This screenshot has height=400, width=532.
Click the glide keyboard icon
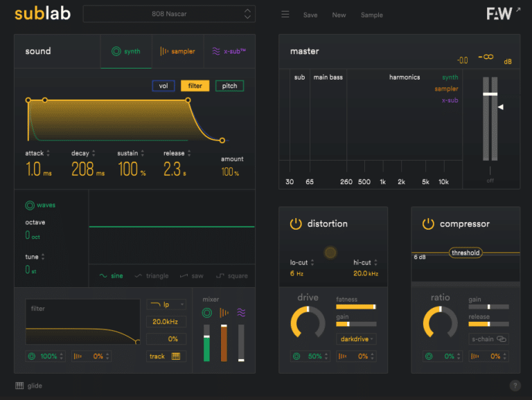[19, 386]
